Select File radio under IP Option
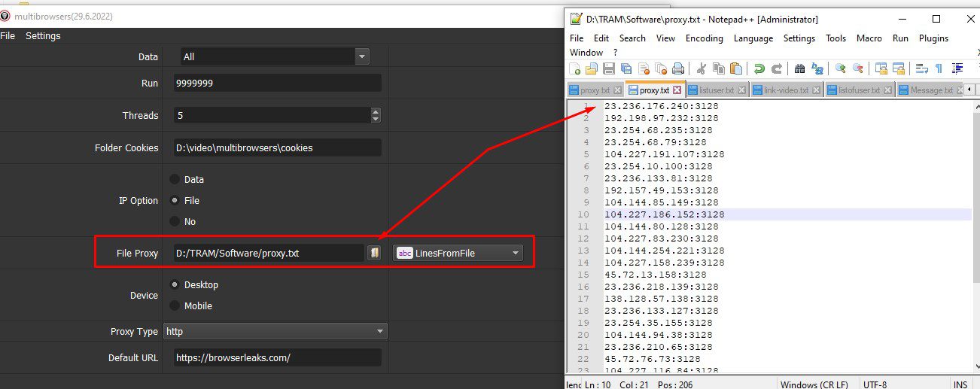This screenshot has height=389, width=980. point(175,201)
